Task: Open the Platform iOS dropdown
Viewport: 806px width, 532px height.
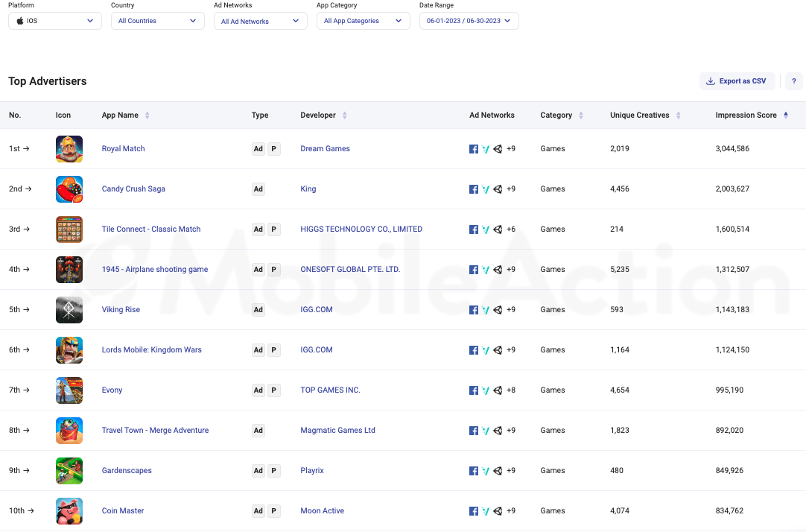Action: [x=55, y=21]
